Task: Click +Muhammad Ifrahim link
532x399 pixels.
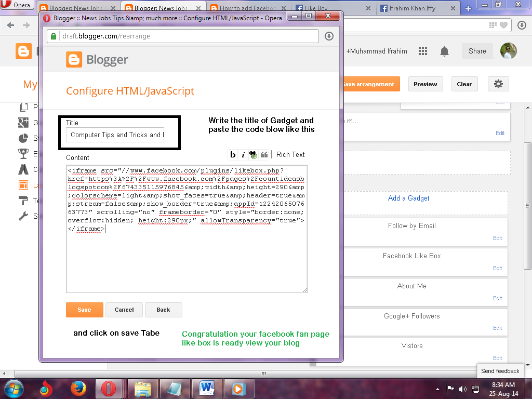Action: 377,51
